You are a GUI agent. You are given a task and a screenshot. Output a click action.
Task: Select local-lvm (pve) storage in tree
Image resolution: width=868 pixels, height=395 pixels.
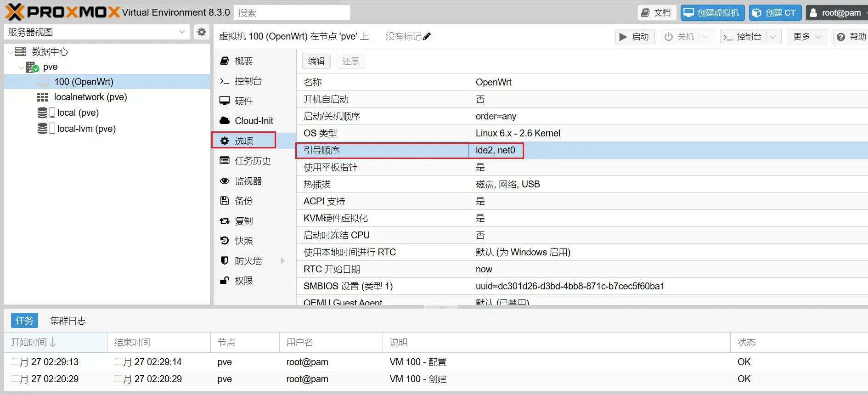tap(86, 129)
